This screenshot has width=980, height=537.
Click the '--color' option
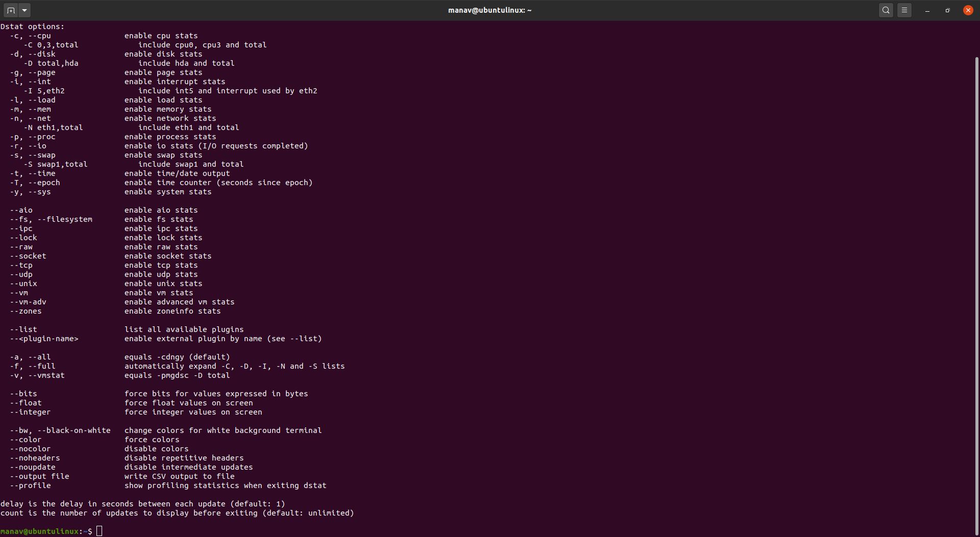(26, 440)
